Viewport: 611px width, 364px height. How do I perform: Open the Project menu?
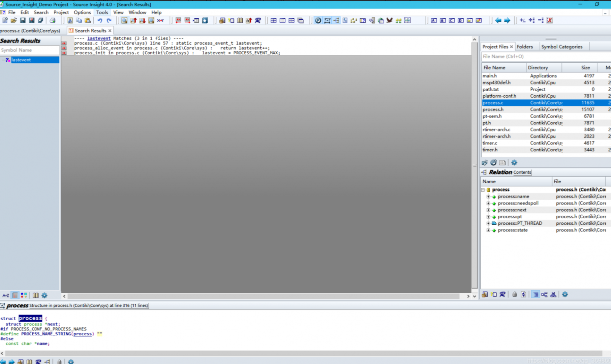[61, 12]
